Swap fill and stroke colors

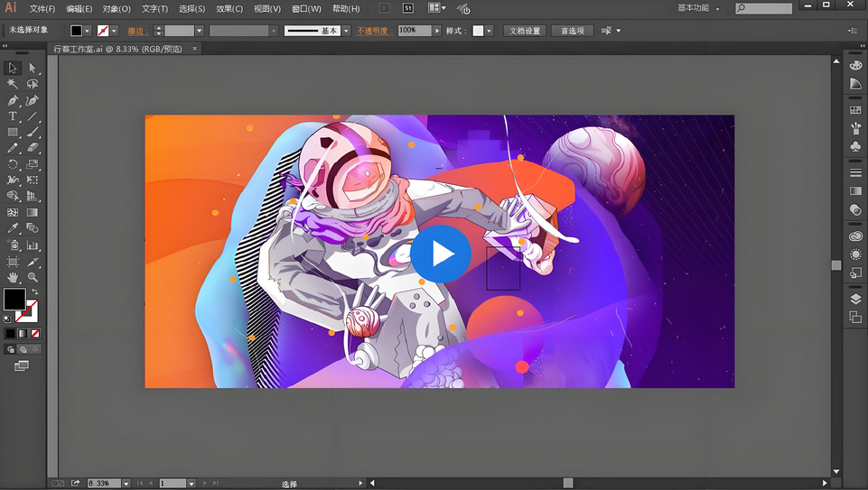point(34,292)
